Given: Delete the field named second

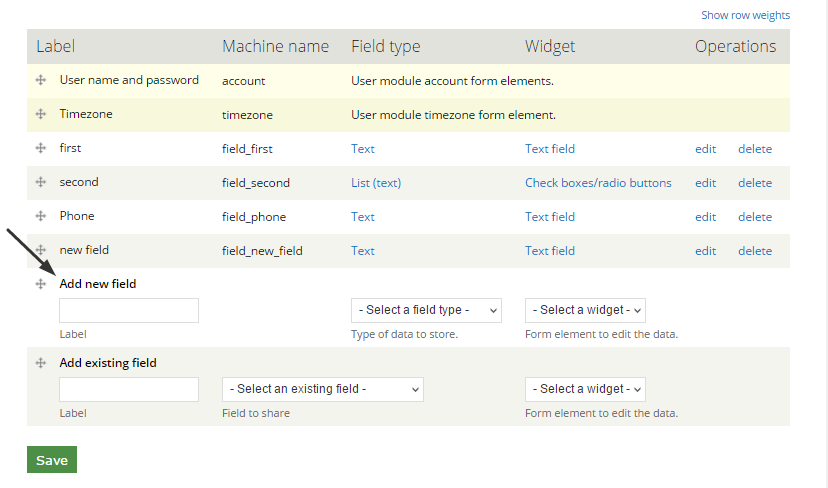Looking at the screenshot, I should [755, 183].
